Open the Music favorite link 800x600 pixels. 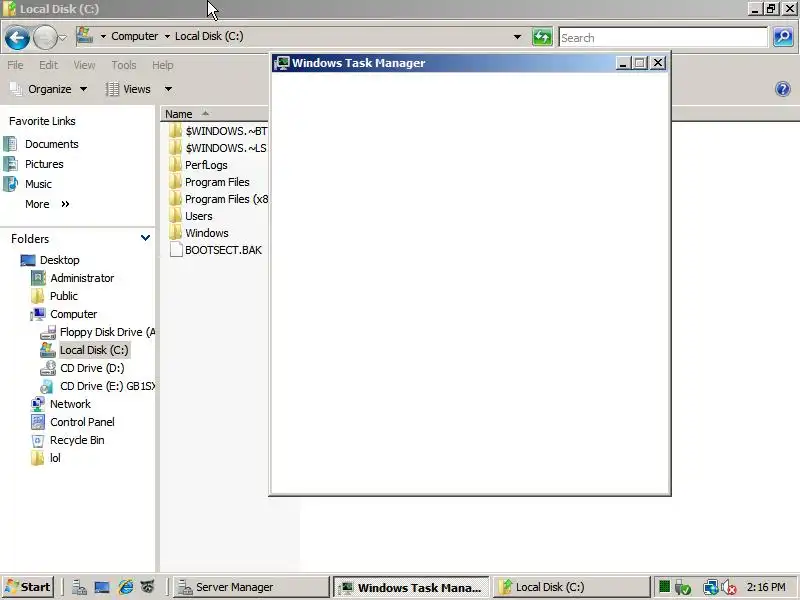(x=38, y=184)
